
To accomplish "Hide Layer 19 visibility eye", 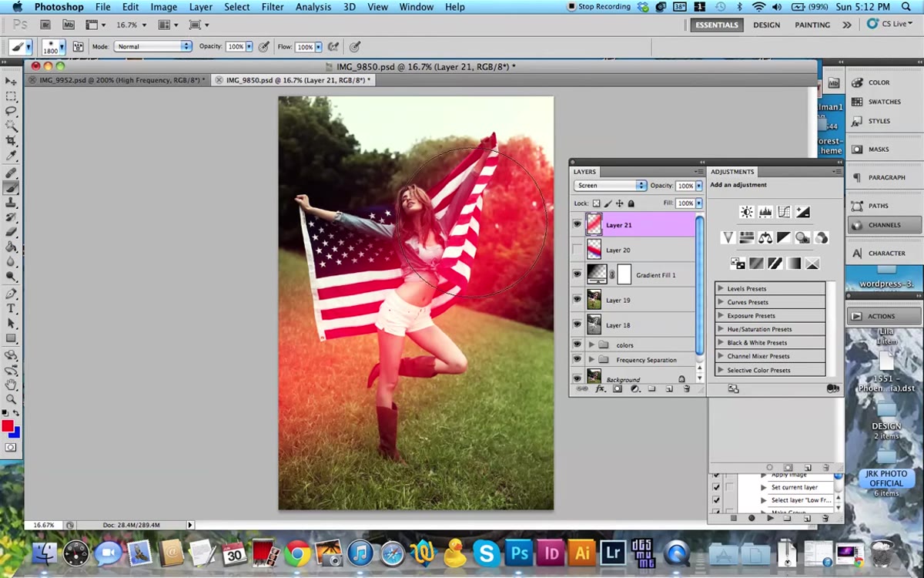I will pyautogui.click(x=577, y=300).
